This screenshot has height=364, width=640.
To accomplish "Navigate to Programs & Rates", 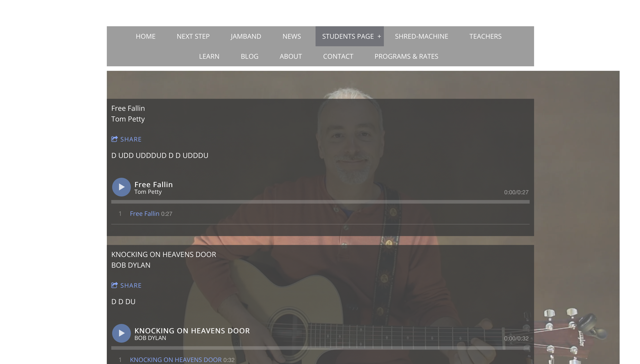I will (x=406, y=56).
